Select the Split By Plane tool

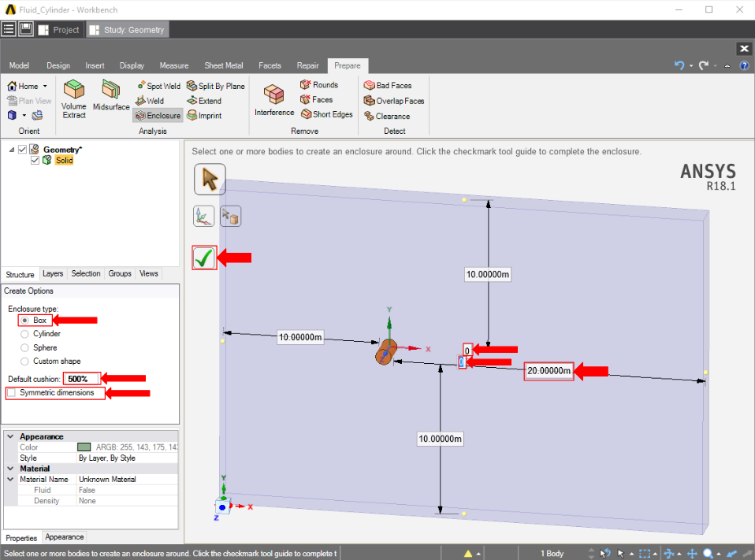coord(216,86)
